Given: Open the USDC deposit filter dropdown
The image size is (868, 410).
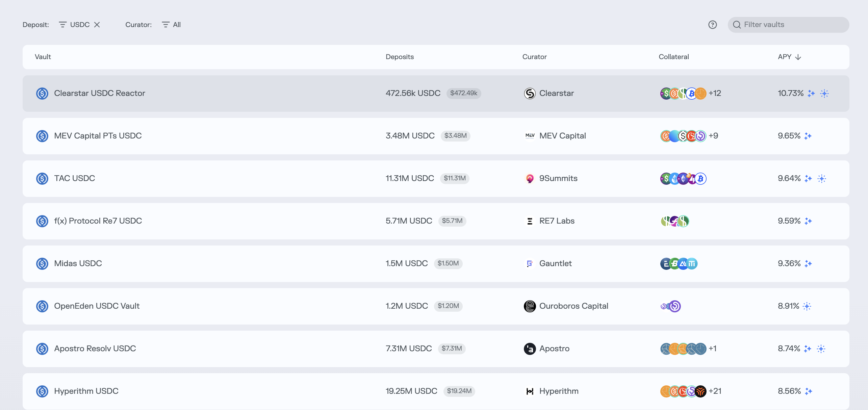Looking at the screenshot, I should pyautogui.click(x=74, y=25).
